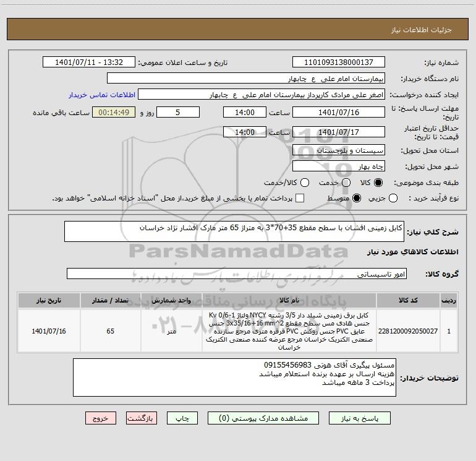This screenshot has height=461, width=476.
Task: Click the response deadline date 1401/07/16 field
Action: 339,112
